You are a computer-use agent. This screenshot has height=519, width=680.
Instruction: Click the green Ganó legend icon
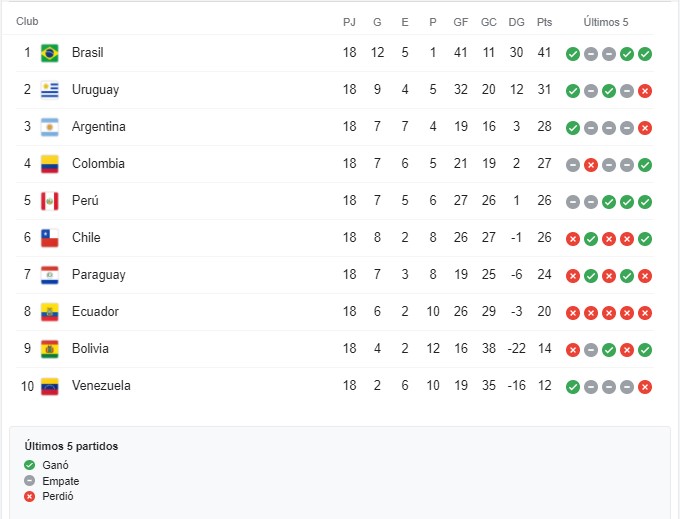[x=30, y=465]
